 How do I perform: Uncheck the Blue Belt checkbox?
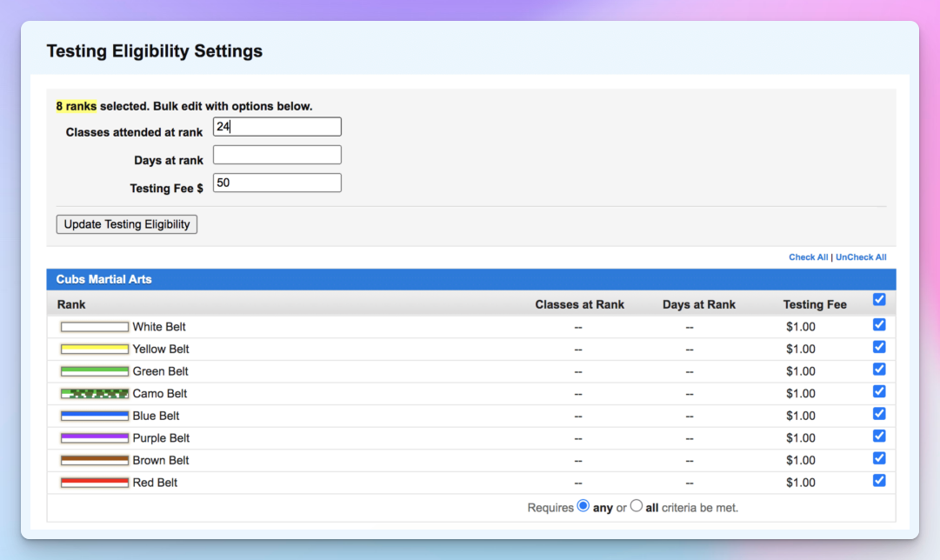(x=879, y=413)
